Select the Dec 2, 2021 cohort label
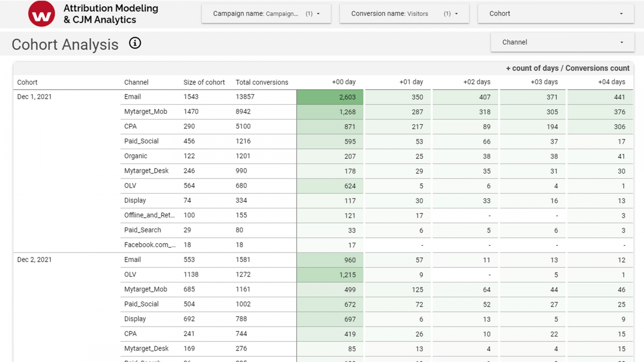 [35, 260]
